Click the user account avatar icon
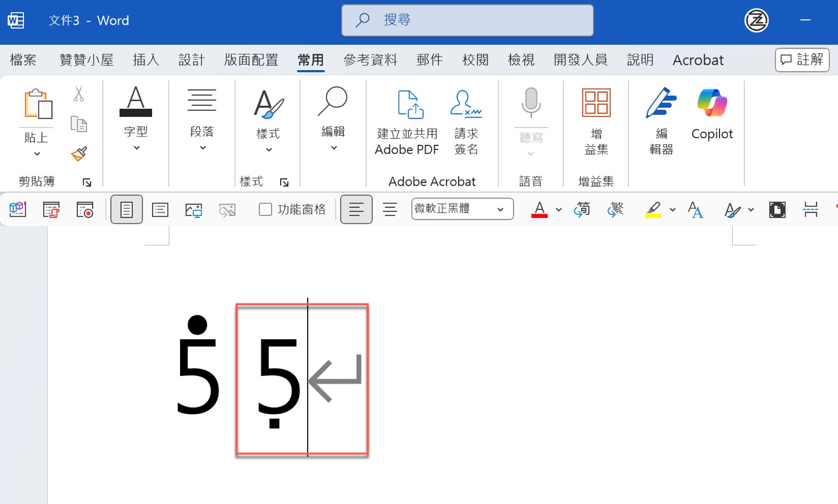This screenshot has width=838, height=504. pyautogui.click(x=756, y=20)
